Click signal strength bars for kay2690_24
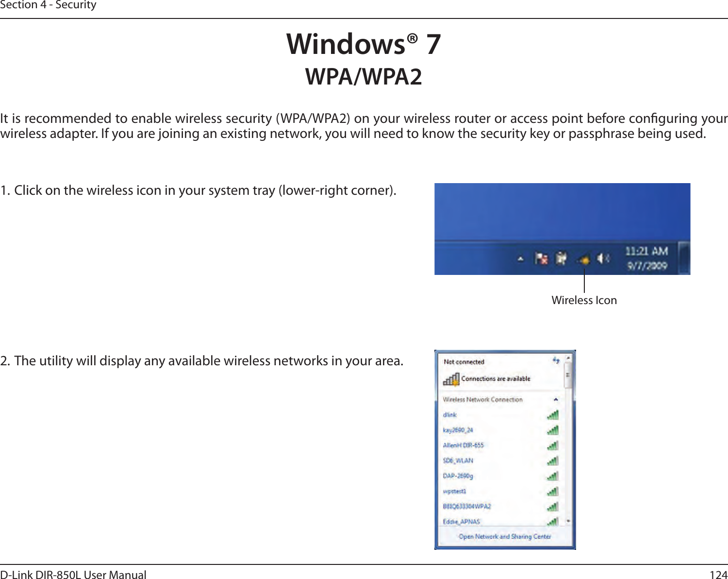 pyautogui.click(x=553, y=430)
